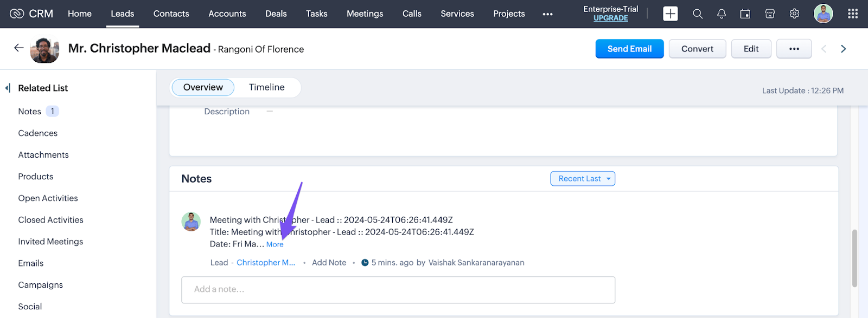Viewport: 868px width, 318px height.
Task: Switch to the Overview view
Action: pos(203,87)
